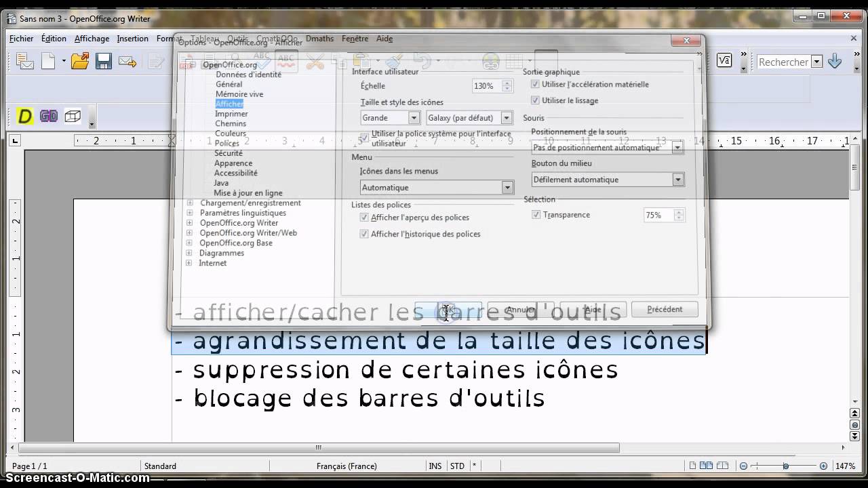
Task: Select Mise à jour en ligne in tree
Action: (248, 193)
